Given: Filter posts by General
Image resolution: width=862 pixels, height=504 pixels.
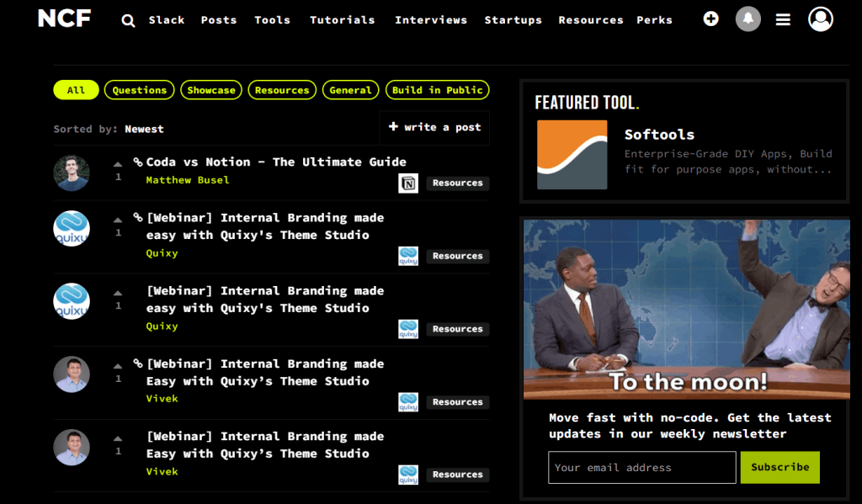Looking at the screenshot, I should 350,90.
